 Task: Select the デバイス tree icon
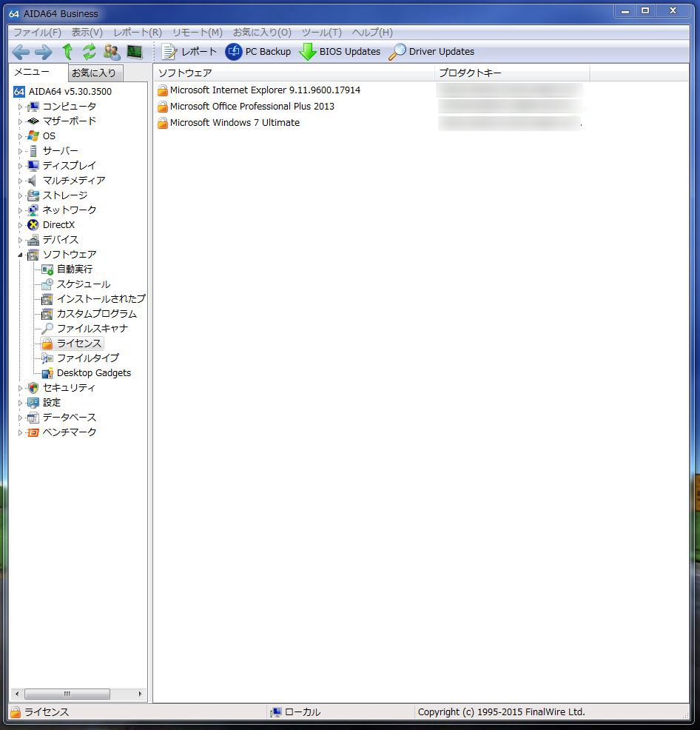33,240
